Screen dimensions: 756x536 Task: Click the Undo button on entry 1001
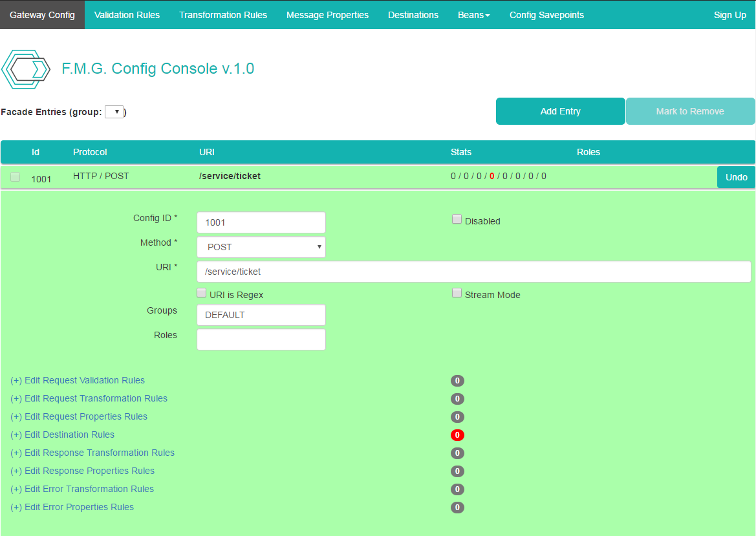tap(736, 177)
